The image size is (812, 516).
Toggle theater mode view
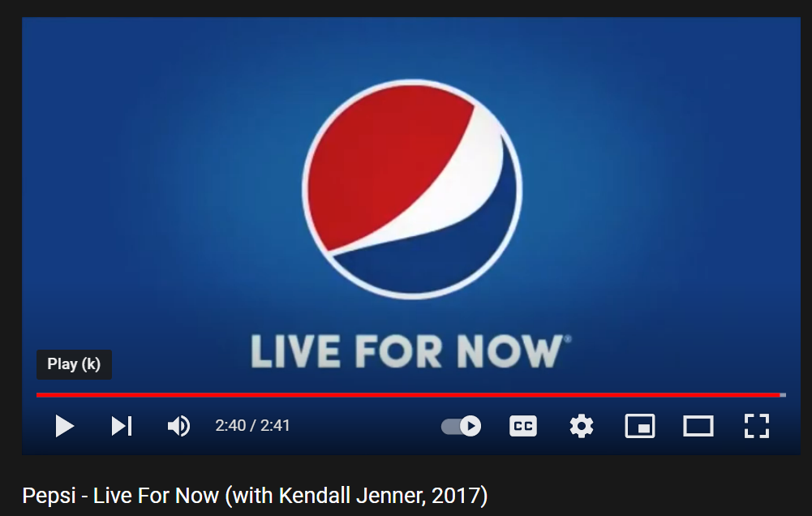click(x=698, y=426)
